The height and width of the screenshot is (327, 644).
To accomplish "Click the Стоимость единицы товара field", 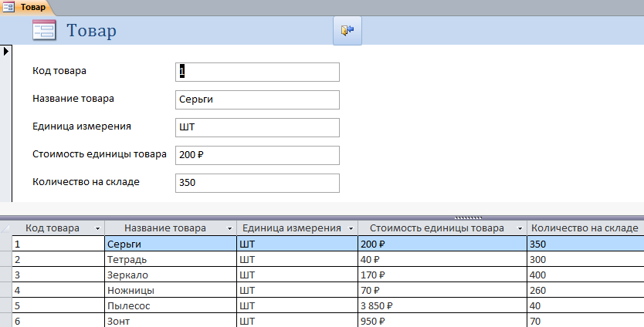I will pyautogui.click(x=257, y=156).
